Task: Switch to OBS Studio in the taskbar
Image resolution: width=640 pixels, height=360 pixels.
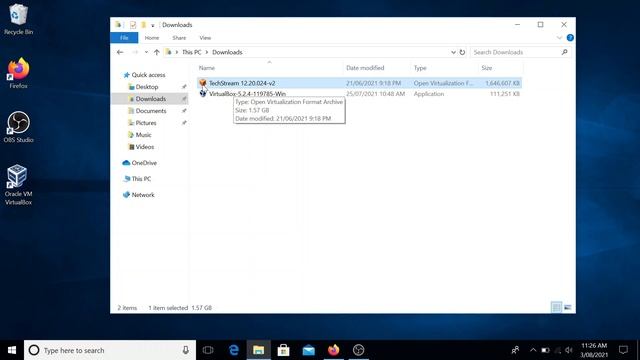Action: click(x=358, y=350)
